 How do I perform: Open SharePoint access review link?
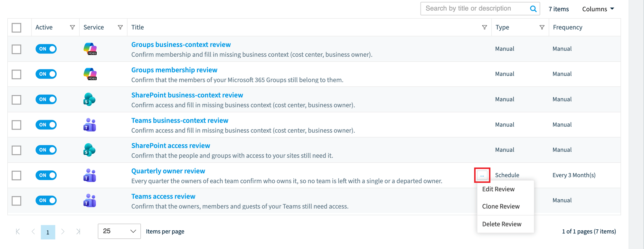click(171, 146)
